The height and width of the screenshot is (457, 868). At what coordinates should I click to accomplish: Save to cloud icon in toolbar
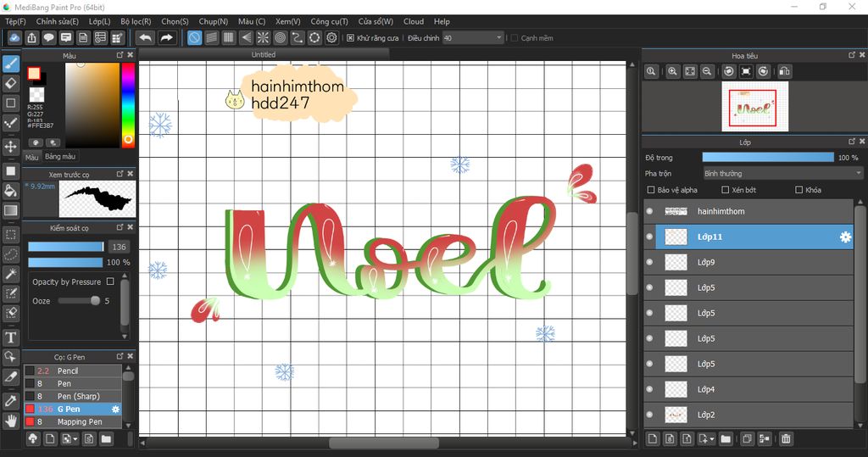pyautogui.click(x=14, y=37)
